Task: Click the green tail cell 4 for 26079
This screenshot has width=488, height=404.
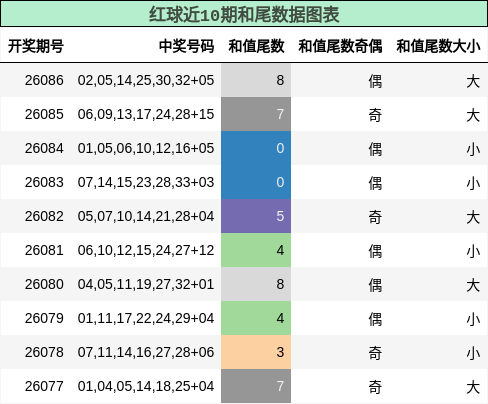Action: click(x=256, y=318)
